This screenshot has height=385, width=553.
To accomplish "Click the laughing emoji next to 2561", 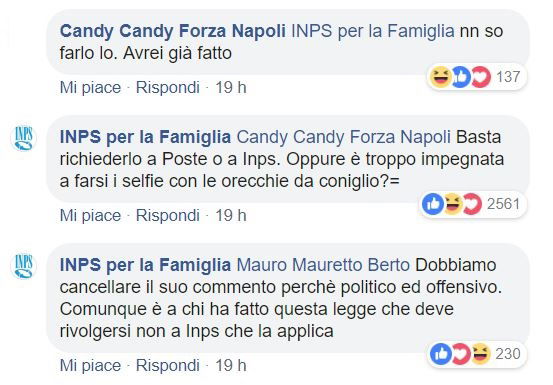I will pyautogui.click(x=453, y=204).
